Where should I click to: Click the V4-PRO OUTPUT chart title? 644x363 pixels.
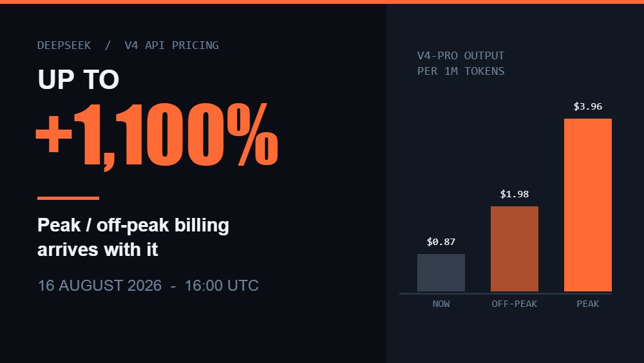coord(461,55)
